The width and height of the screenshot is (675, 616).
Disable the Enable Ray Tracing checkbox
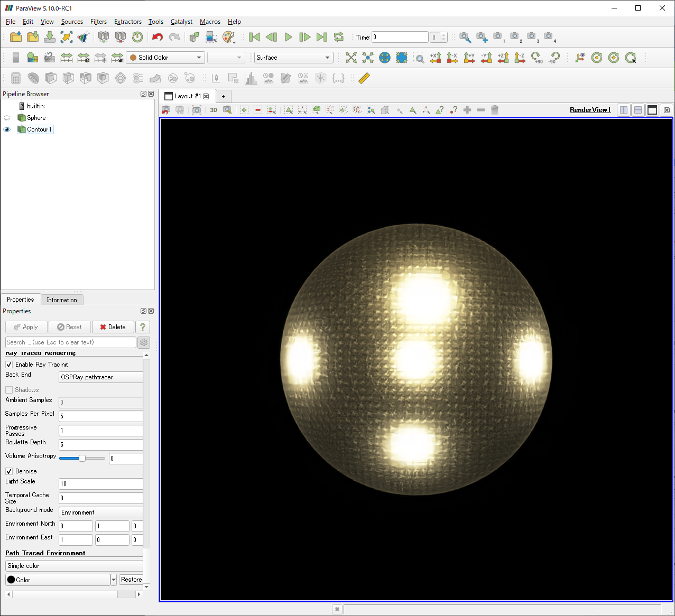tap(9, 365)
